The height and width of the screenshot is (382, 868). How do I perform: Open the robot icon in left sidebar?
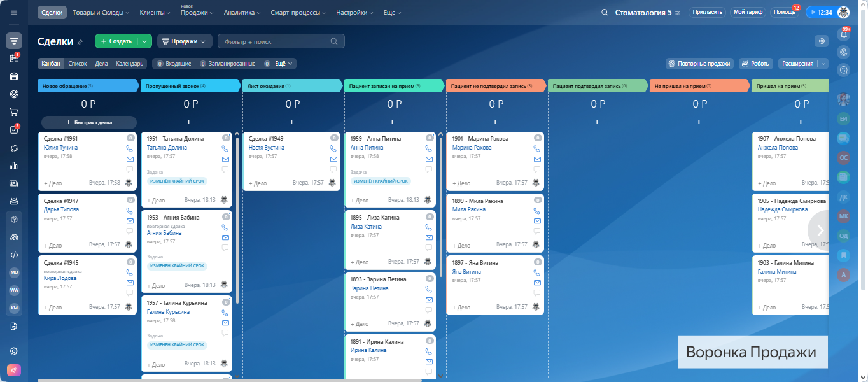(14, 201)
